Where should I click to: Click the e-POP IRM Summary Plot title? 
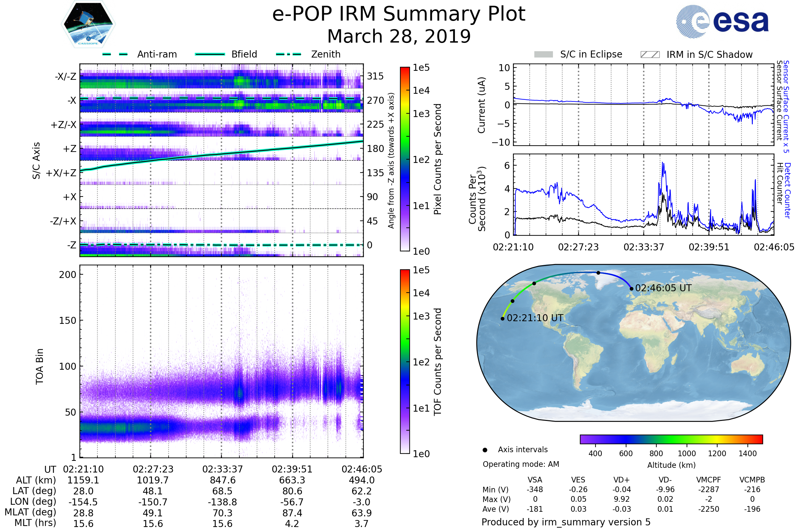pos(399,14)
